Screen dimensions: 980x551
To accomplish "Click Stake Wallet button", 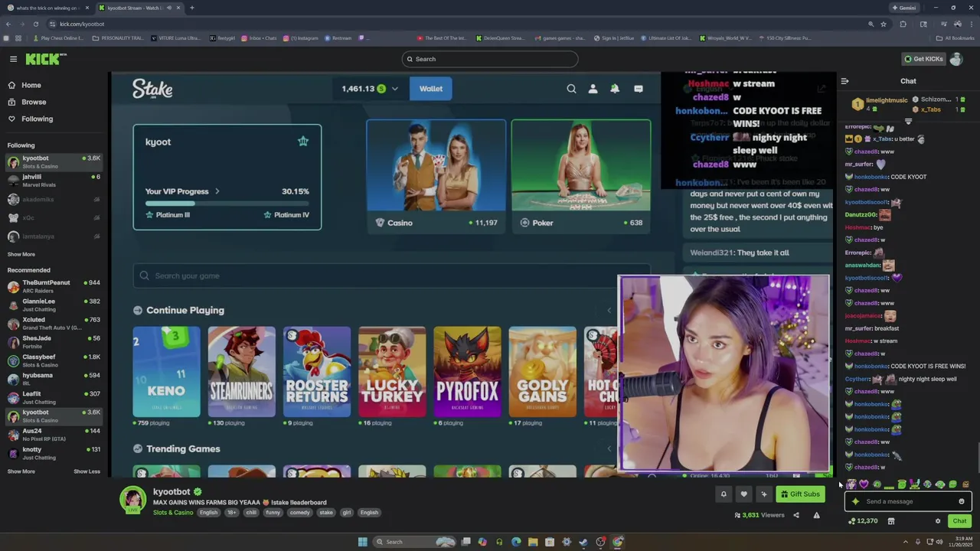I will [431, 89].
